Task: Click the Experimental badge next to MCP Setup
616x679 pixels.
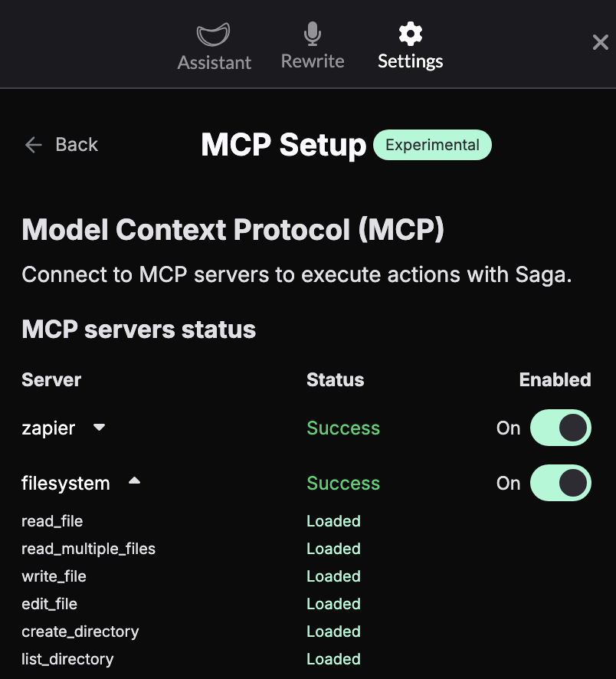Action: pyautogui.click(x=432, y=144)
